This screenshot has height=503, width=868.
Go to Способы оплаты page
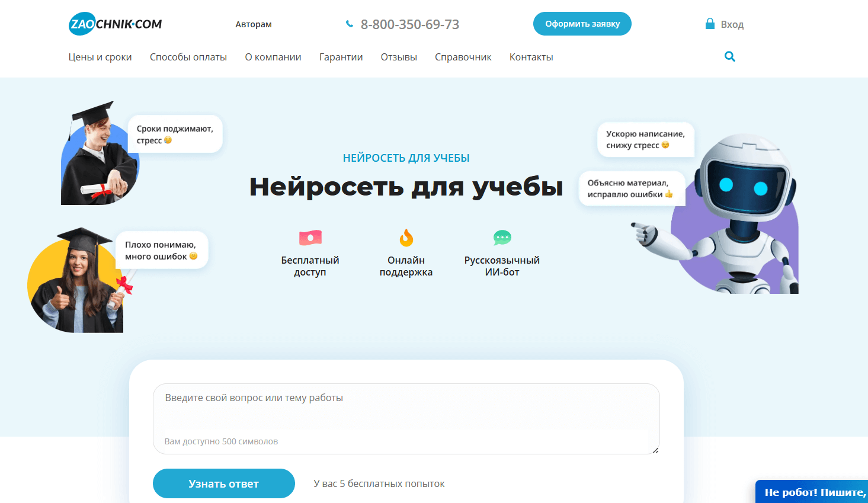point(188,57)
